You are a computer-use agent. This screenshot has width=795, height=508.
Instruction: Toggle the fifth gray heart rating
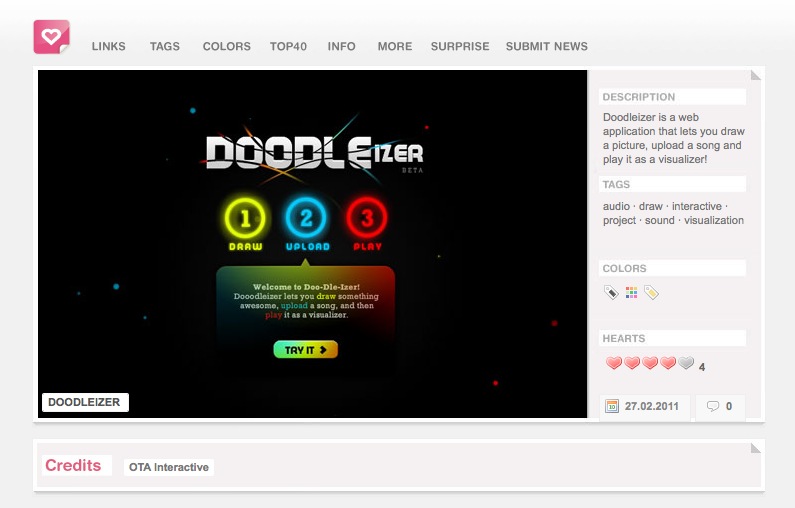686,364
